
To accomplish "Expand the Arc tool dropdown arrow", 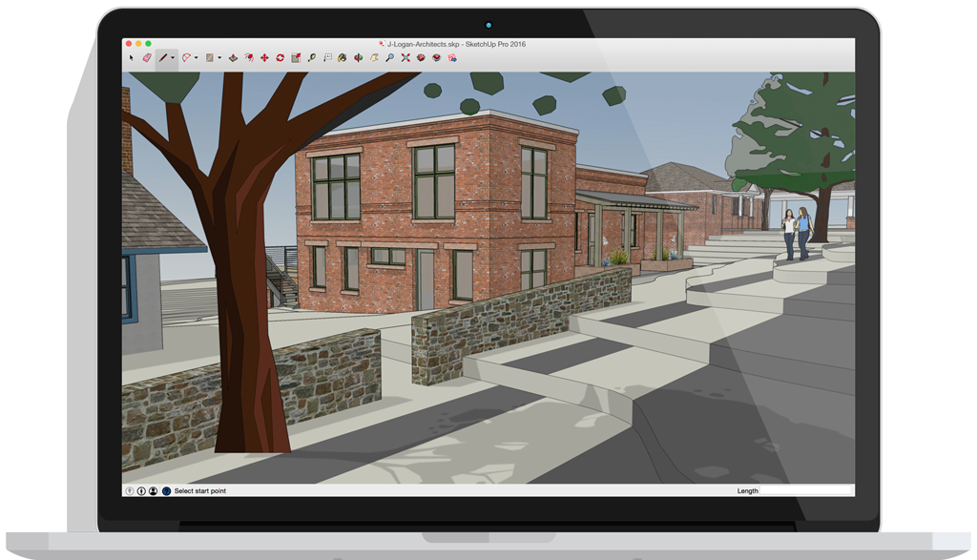I will [197, 58].
